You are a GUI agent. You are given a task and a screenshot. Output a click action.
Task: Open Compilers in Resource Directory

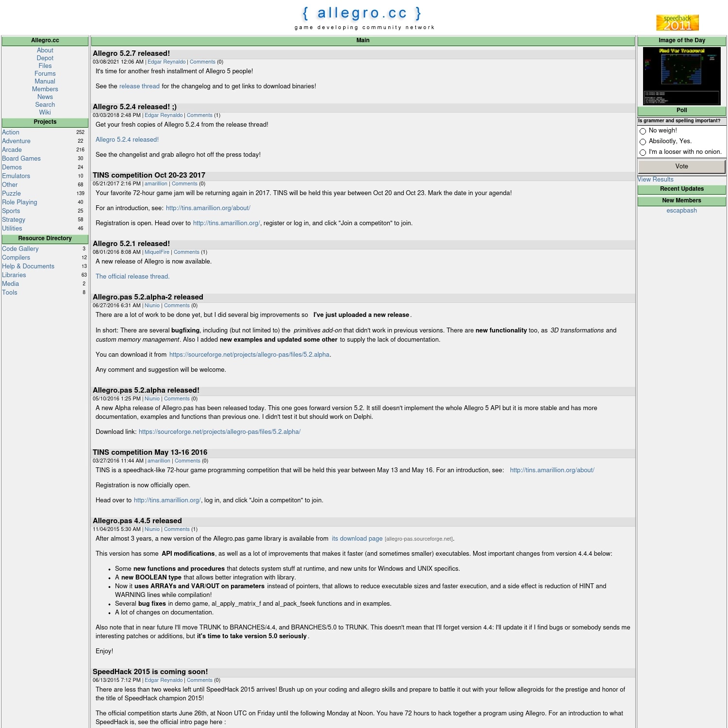[x=16, y=258]
